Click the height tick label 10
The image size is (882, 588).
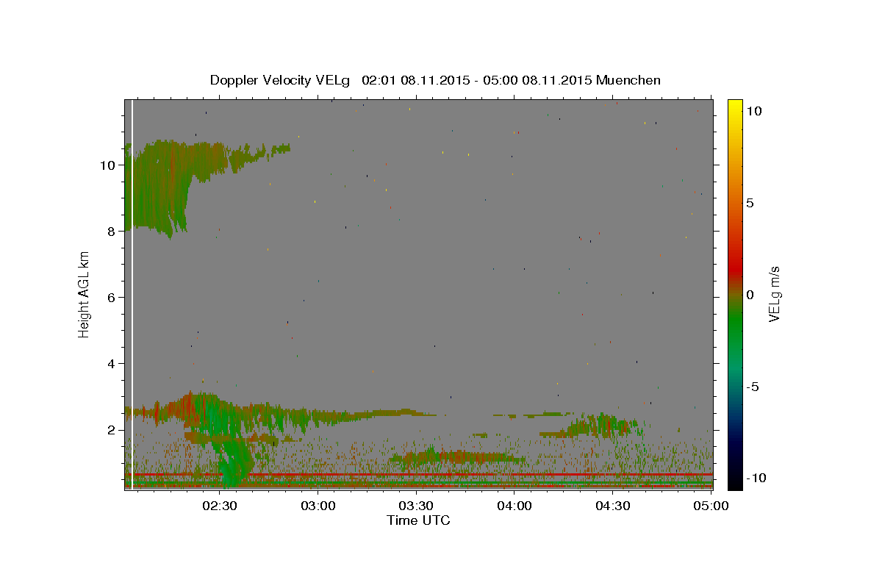click(x=108, y=165)
